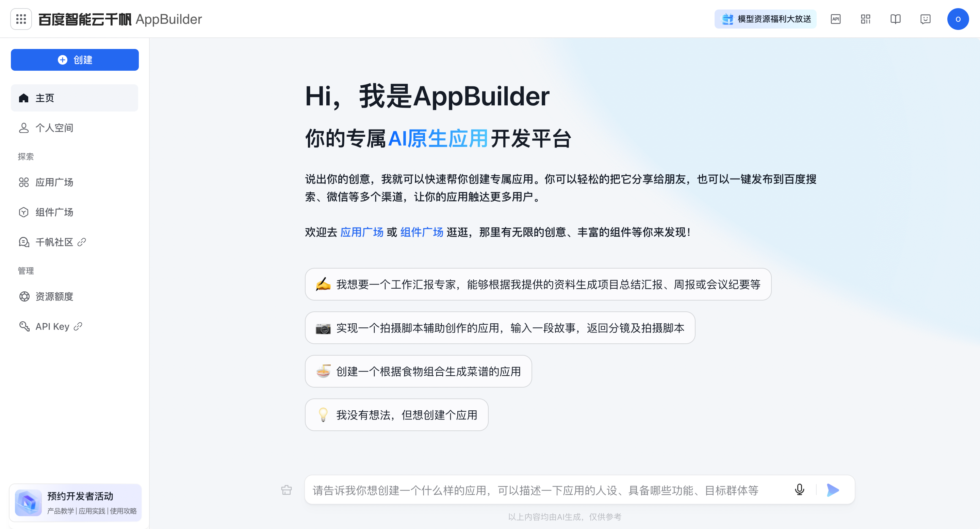The width and height of the screenshot is (980, 529).
Task: Open the API icon in top bar
Action: [x=835, y=19]
